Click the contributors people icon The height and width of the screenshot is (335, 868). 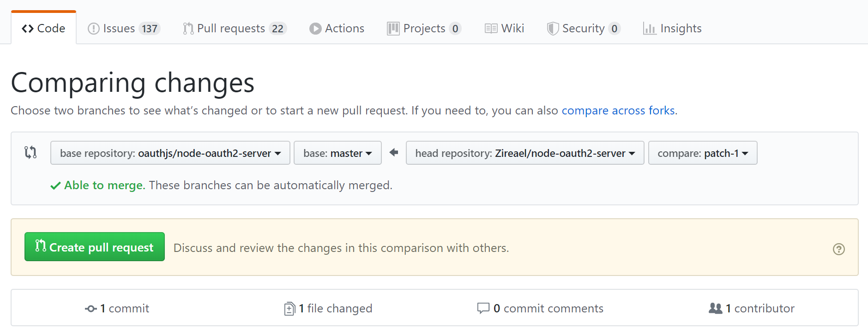[x=715, y=308]
